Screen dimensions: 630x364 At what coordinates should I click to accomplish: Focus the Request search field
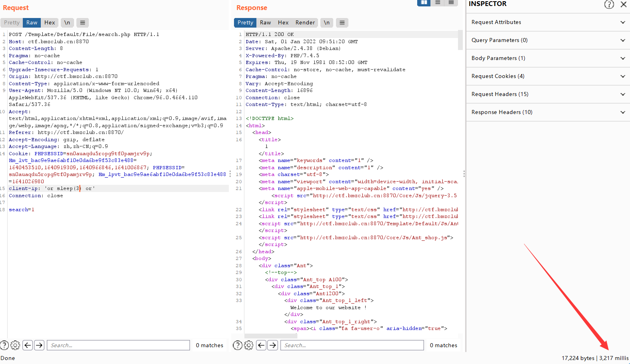(x=118, y=345)
